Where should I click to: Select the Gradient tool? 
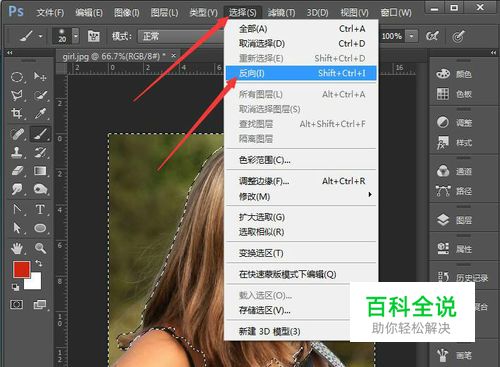pyautogui.click(x=40, y=171)
